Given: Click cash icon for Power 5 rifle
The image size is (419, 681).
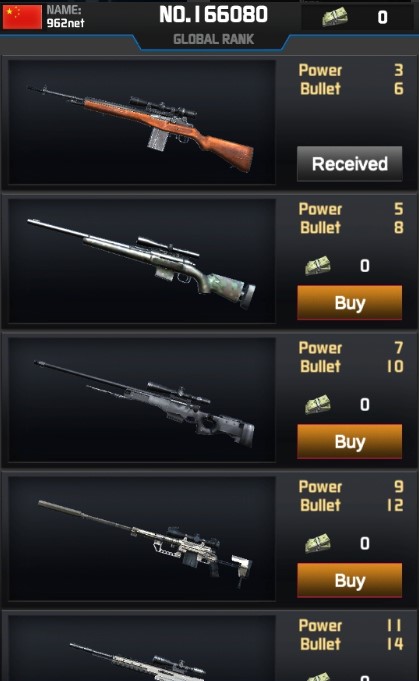Looking at the screenshot, I should [x=317, y=265].
